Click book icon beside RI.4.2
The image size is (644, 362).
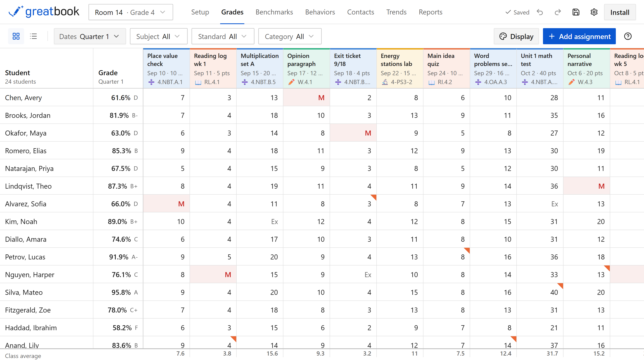point(431,82)
